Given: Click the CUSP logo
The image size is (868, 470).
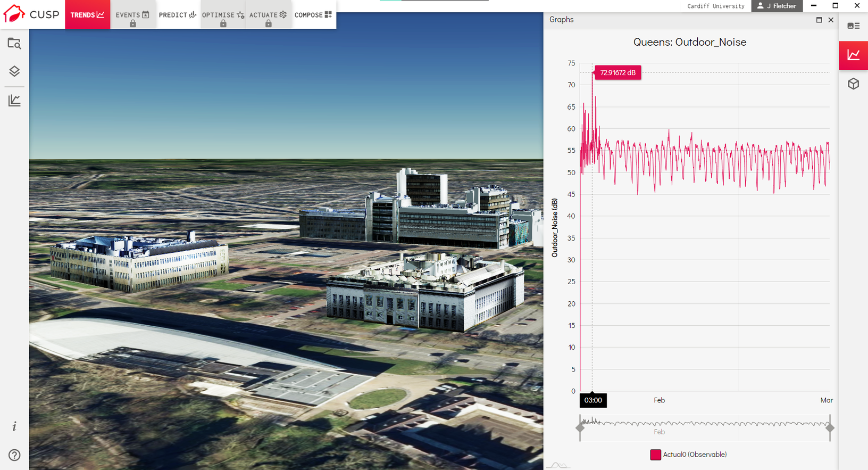Looking at the screenshot, I should tap(31, 14).
